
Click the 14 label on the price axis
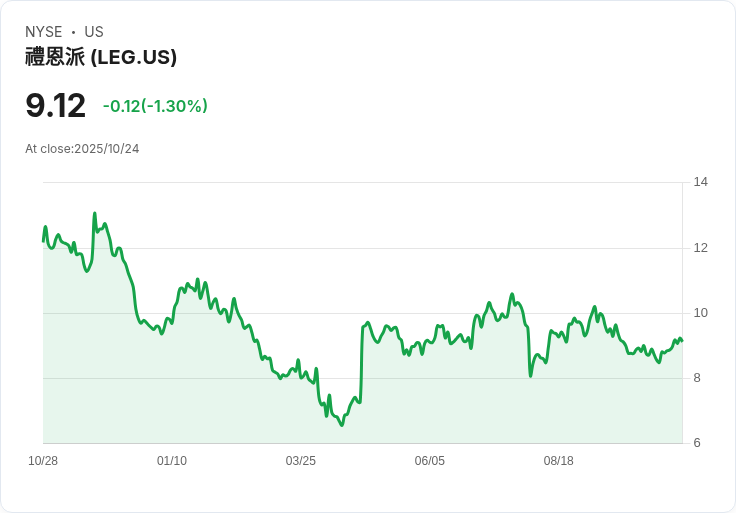[701, 182]
